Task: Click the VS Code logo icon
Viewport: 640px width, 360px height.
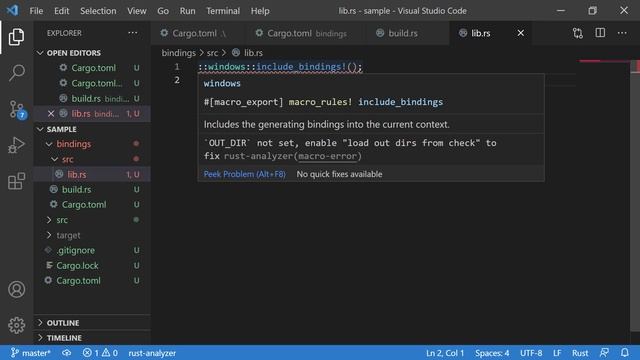Action: click(12, 10)
